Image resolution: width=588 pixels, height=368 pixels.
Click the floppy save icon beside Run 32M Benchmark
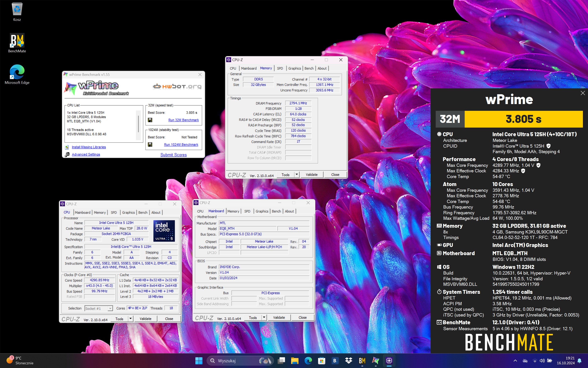pyautogui.click(x=150, y=120)
